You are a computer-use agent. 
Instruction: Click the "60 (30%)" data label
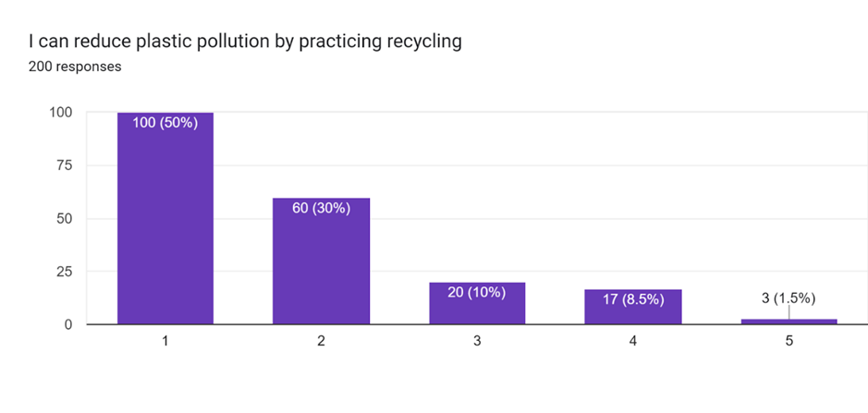pyautogui.click(x=321, y=208)
